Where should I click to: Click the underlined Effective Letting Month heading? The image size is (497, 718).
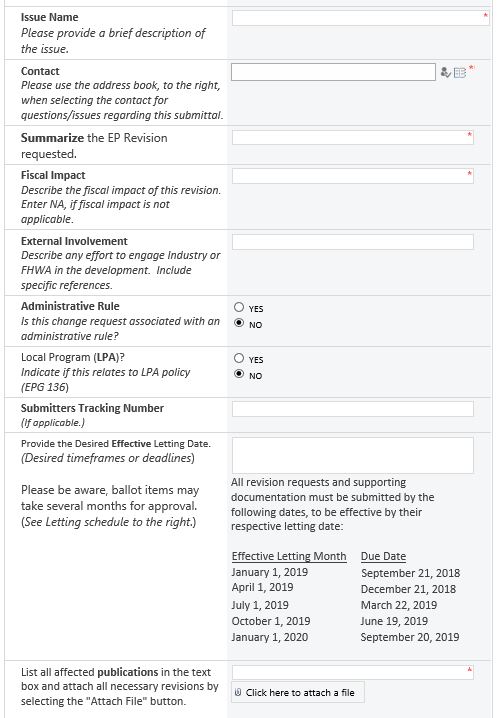[x=289, y=556]
